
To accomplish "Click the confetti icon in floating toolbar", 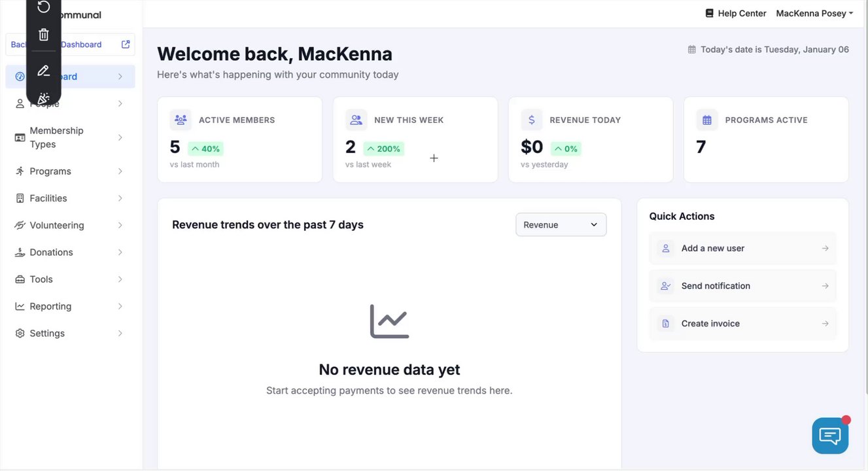I will coord(44,99).
